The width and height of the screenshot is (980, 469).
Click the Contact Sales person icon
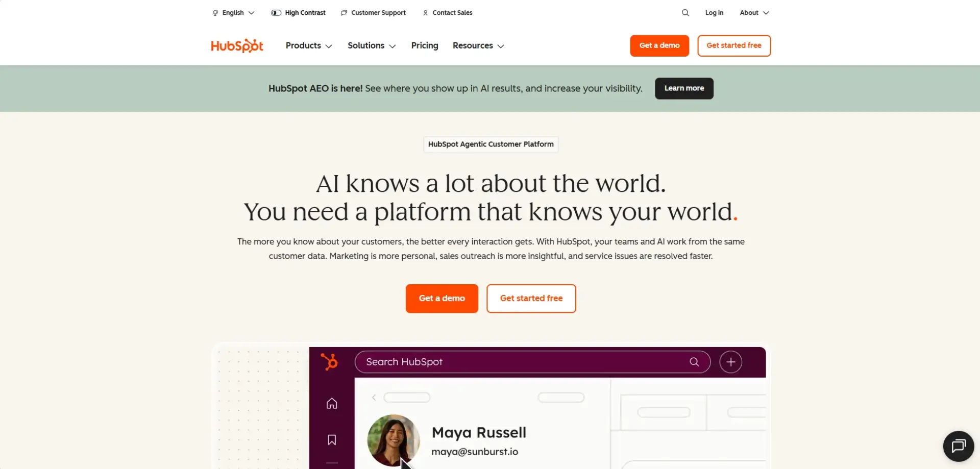(x=425, y=13)
